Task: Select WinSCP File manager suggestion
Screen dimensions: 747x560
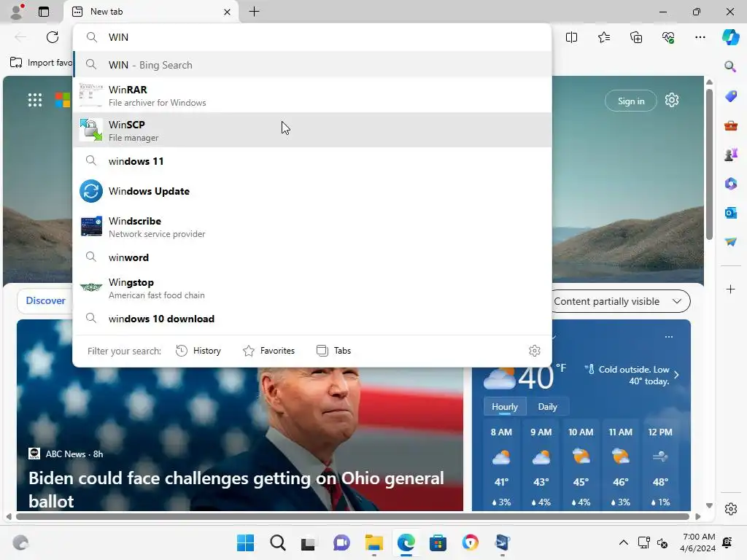Action: point(312,131)
